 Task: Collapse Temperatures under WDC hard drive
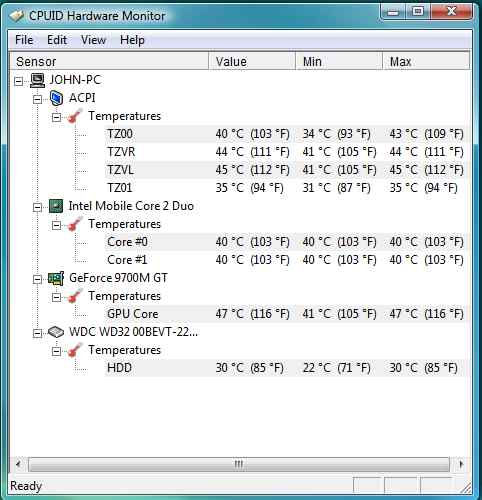(x=57, y=351)
